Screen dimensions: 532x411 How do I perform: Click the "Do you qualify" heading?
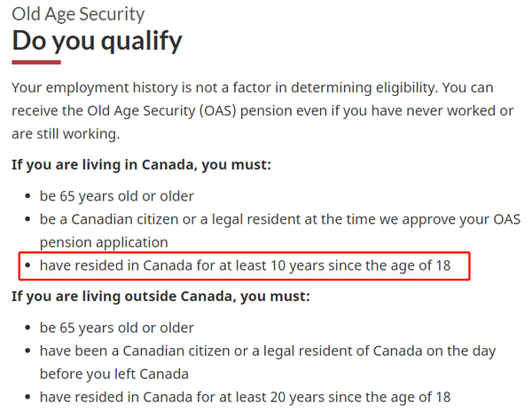pos(97,41)
